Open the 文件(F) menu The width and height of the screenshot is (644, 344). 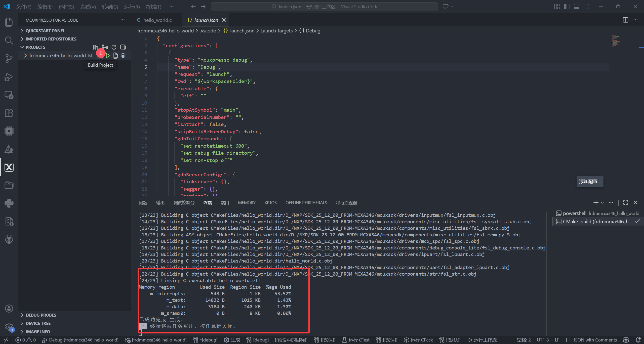click(x=24, y=7)
